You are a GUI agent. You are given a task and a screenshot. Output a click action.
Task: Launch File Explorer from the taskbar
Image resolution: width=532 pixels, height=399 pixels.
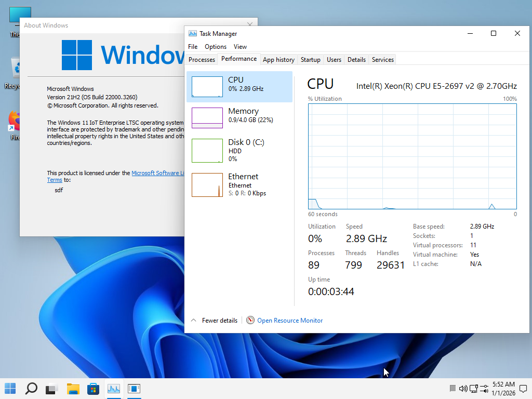pyautogui.click(x=73, y=389)
